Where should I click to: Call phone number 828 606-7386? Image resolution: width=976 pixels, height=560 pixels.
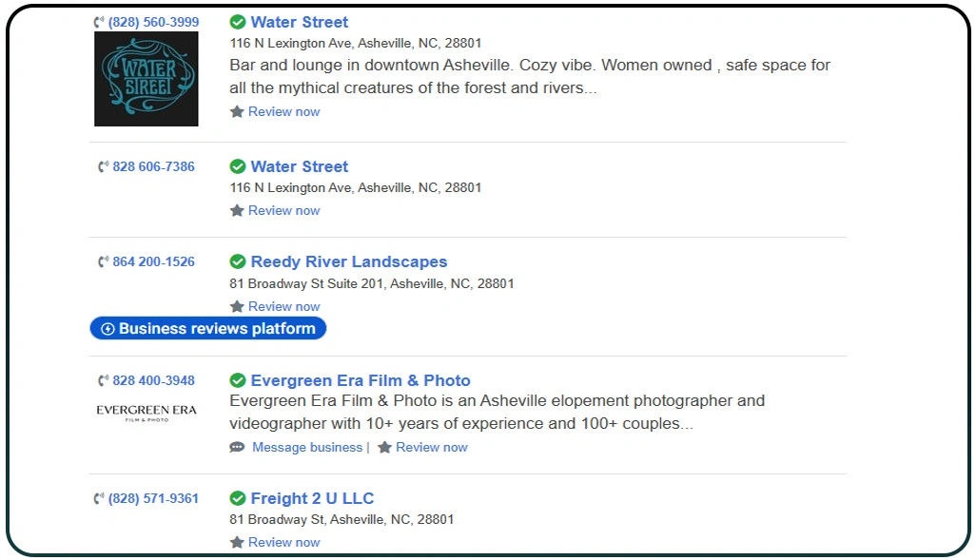point(153,167)
